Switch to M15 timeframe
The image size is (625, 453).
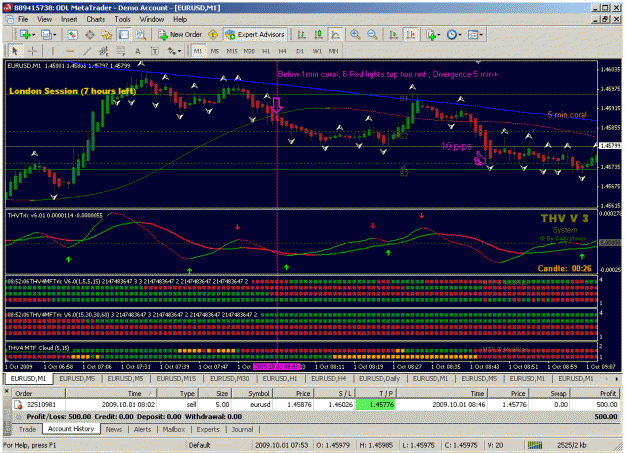pos(232,51)
